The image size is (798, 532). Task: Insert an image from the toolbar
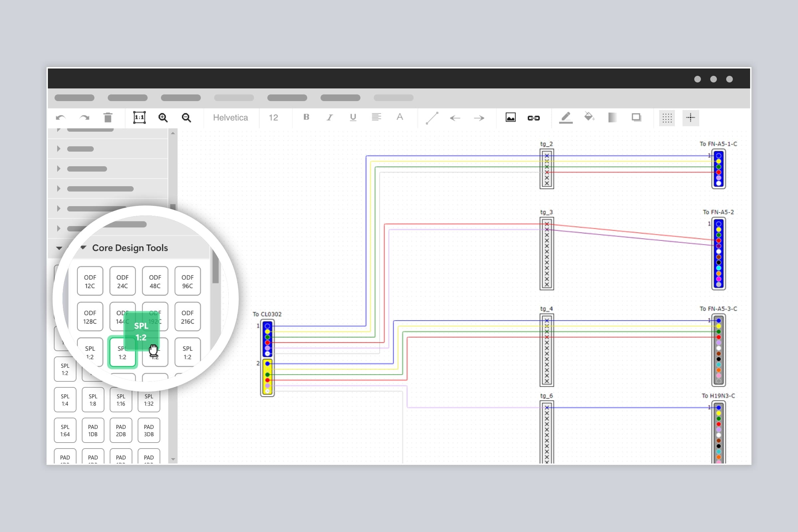click(511, 117)
